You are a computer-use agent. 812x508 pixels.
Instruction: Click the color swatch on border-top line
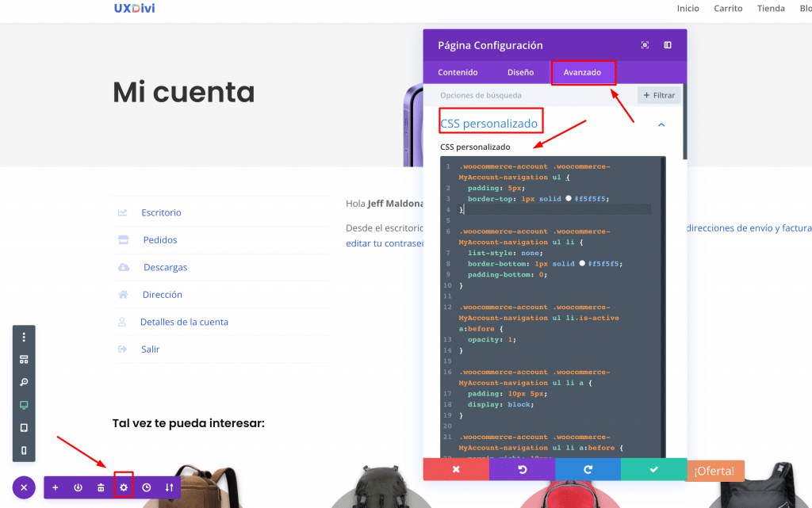pyautogui.click(x=569, y=198)
